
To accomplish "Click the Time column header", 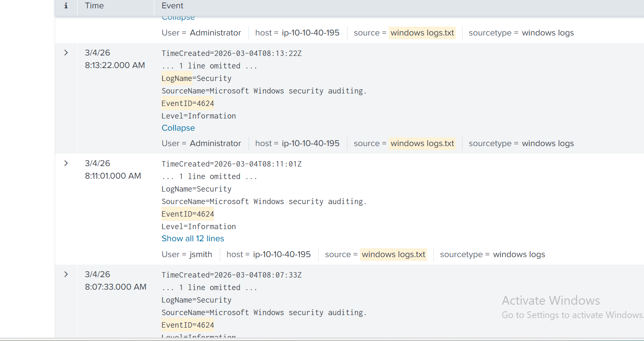I will (94, 6).
